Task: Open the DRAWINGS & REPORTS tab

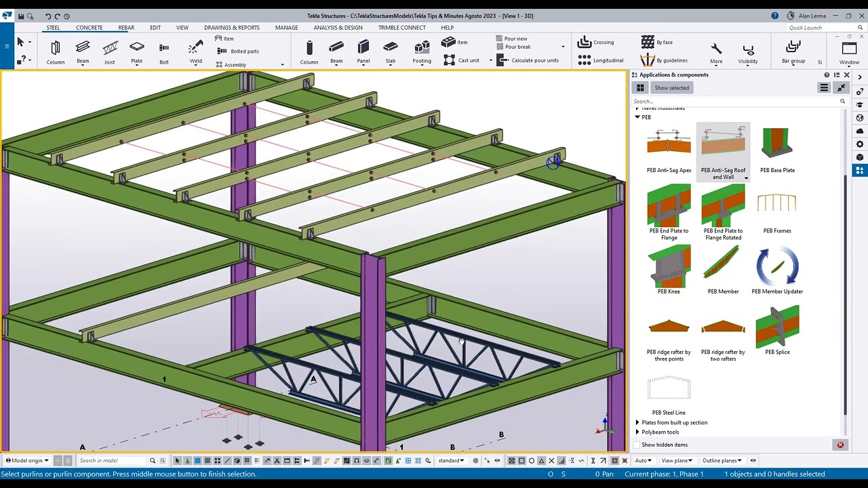Action: click(x=232, y=28)
